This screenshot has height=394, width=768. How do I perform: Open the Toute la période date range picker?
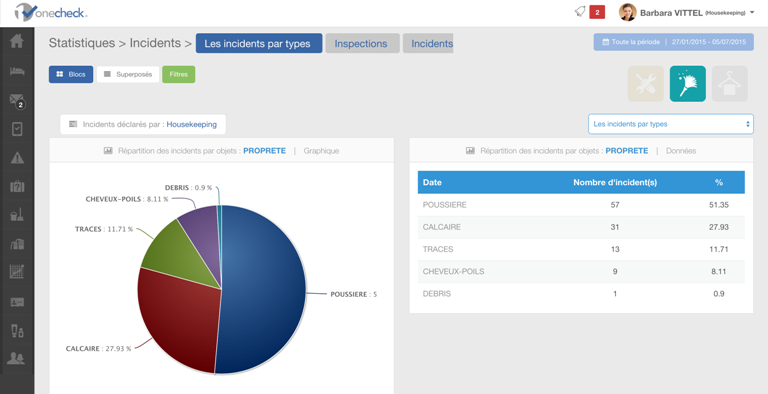click(x=673, y=42)
